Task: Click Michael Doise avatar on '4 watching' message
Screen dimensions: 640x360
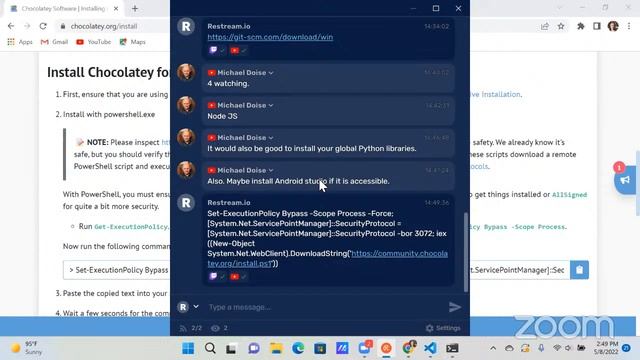Action: [x=186, y=72]
